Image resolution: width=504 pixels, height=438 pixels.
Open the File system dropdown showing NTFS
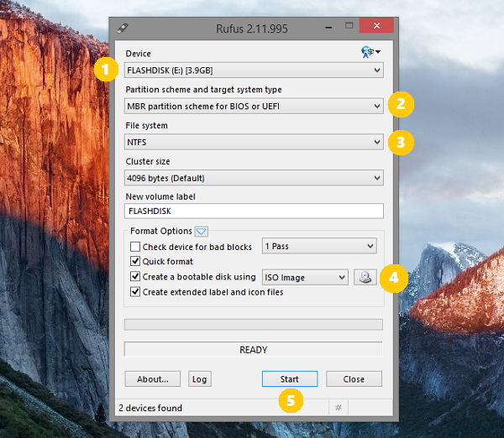(x=254, y=142)
